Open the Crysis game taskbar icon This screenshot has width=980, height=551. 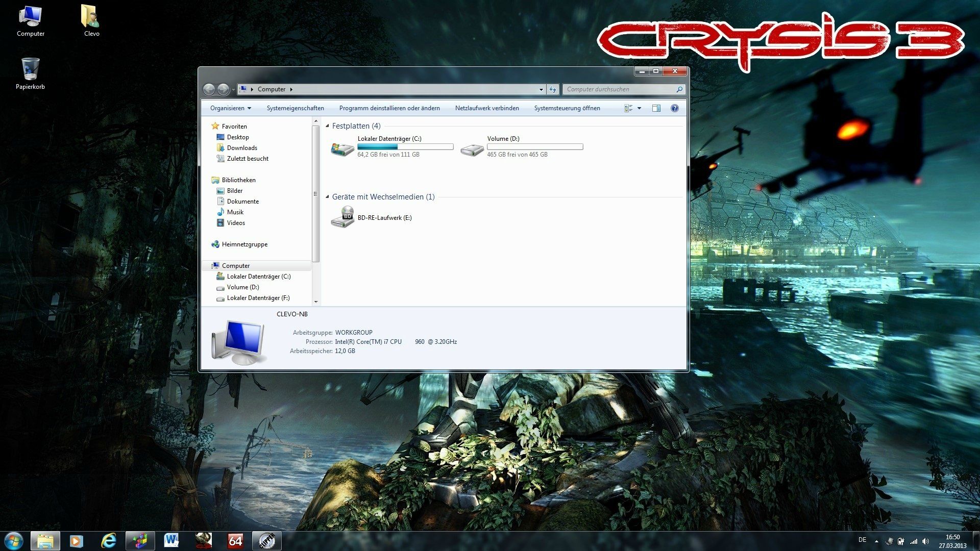tap(203, 541)
